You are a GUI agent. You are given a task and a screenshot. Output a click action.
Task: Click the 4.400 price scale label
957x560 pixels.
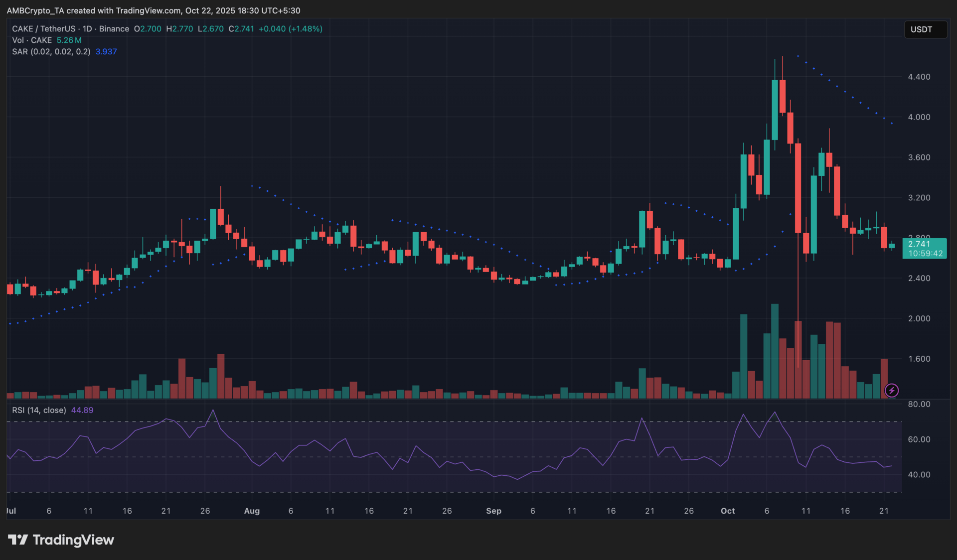coord(919,77)
